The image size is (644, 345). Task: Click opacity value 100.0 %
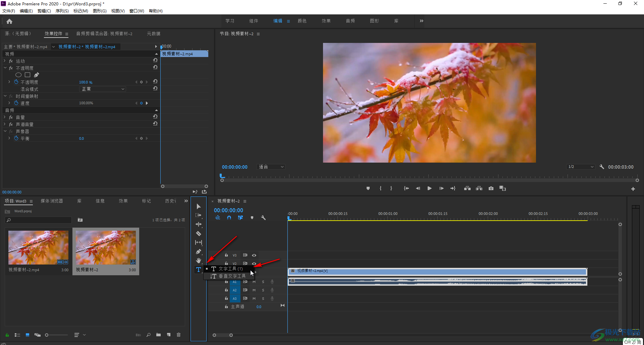pos(86,82)
